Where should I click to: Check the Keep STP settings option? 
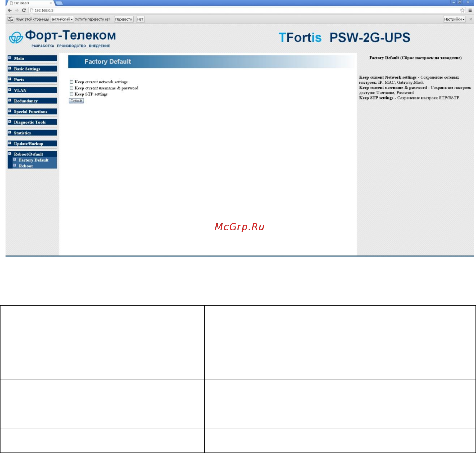click(x=72, y=94)
